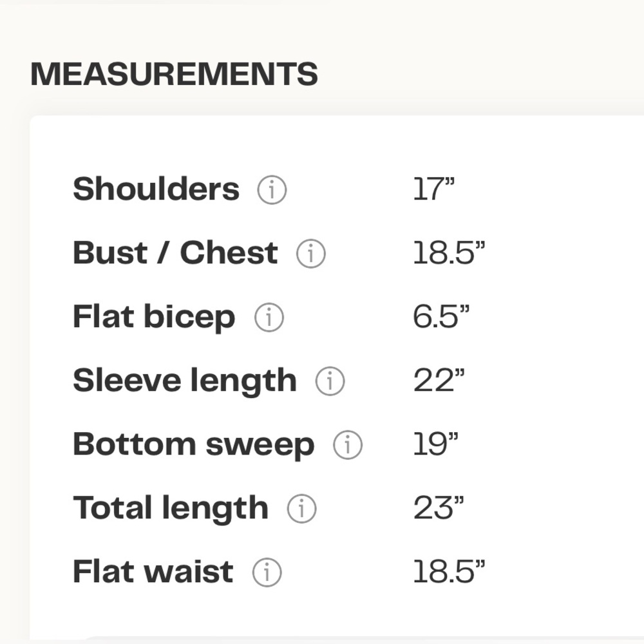Tap the Sleeve length info icon
644x644 pixels.
click(330, 382)
